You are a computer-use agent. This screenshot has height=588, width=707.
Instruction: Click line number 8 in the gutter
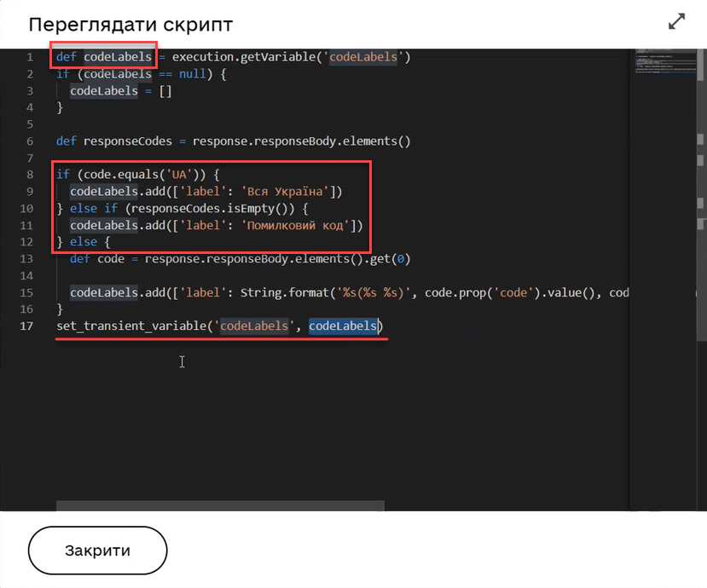click(30, 175)
